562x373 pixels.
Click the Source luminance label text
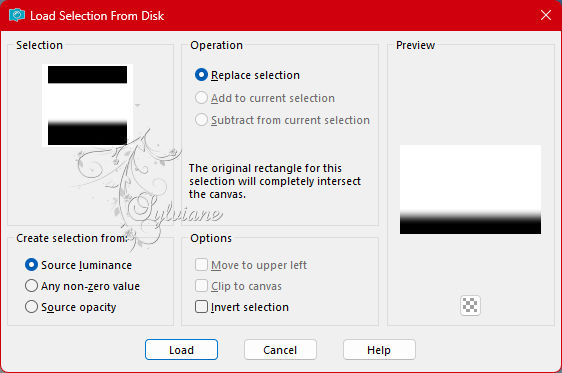point(86,265)
